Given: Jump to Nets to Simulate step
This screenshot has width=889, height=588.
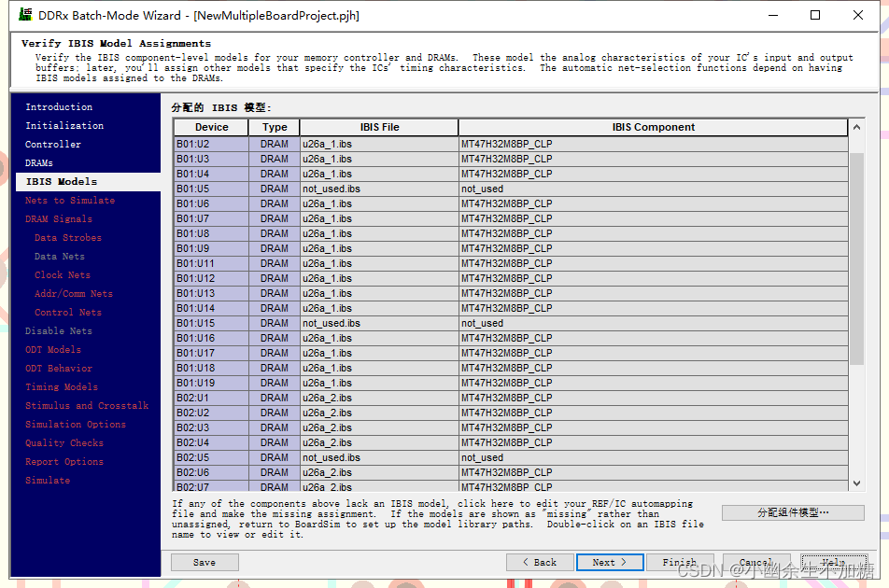Looking at the screenshot, I should 70,201.
